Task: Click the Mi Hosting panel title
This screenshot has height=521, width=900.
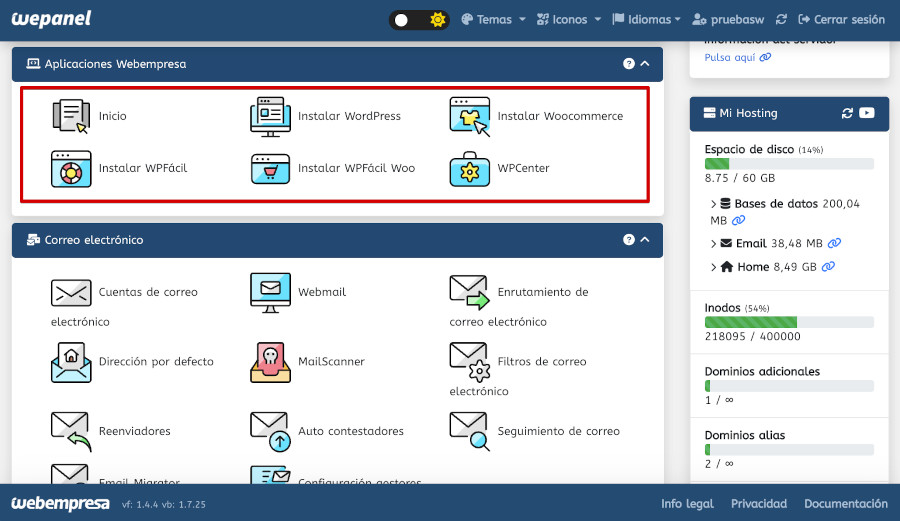Action: click(748, 113)
